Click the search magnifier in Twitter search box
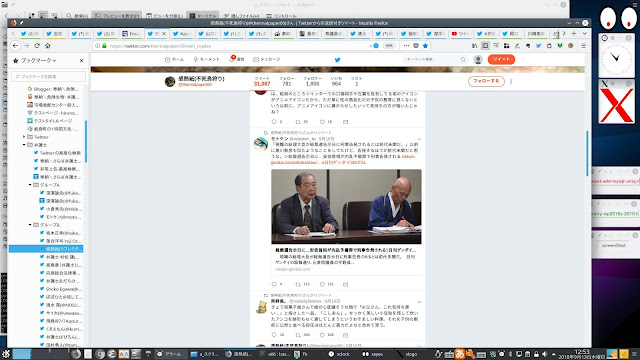The image size is (640, 360). pyautogui.click(x=463, y=60)
